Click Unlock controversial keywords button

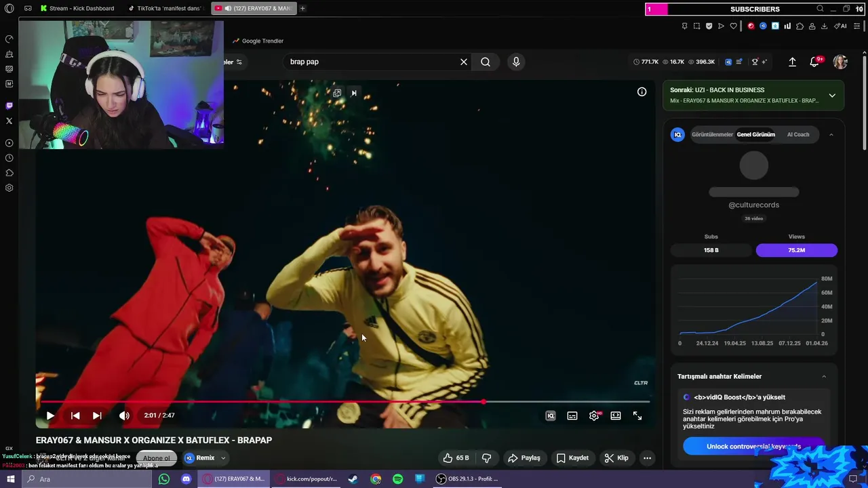(x=753, y=446)
